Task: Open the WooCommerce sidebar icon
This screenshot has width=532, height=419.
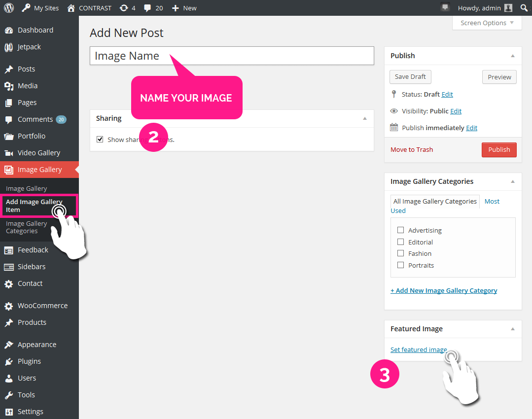Action: 9,306
